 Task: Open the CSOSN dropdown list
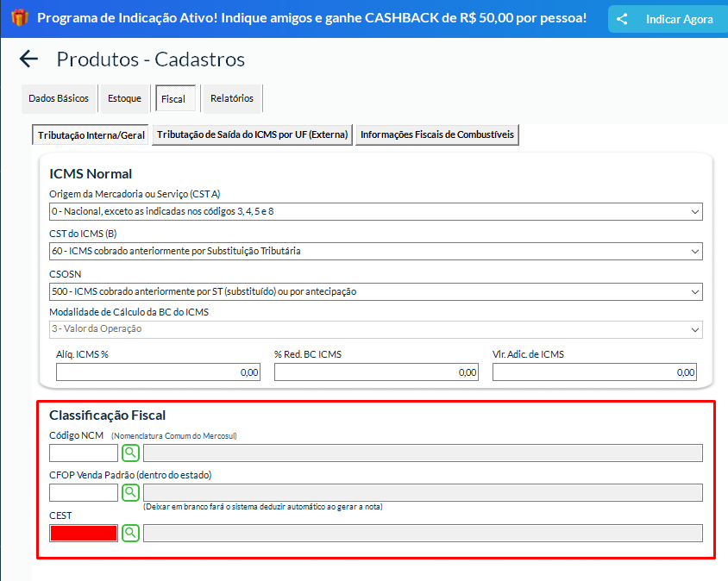click(375, 291)
